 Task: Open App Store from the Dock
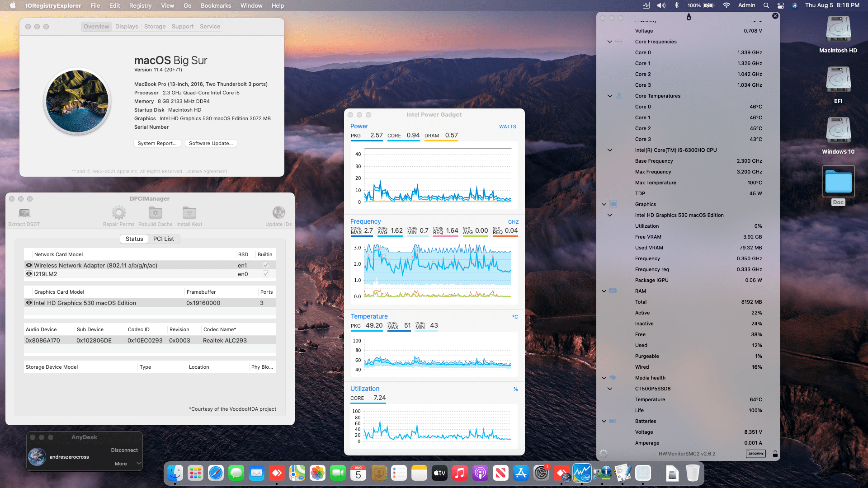tap(521, 473)
